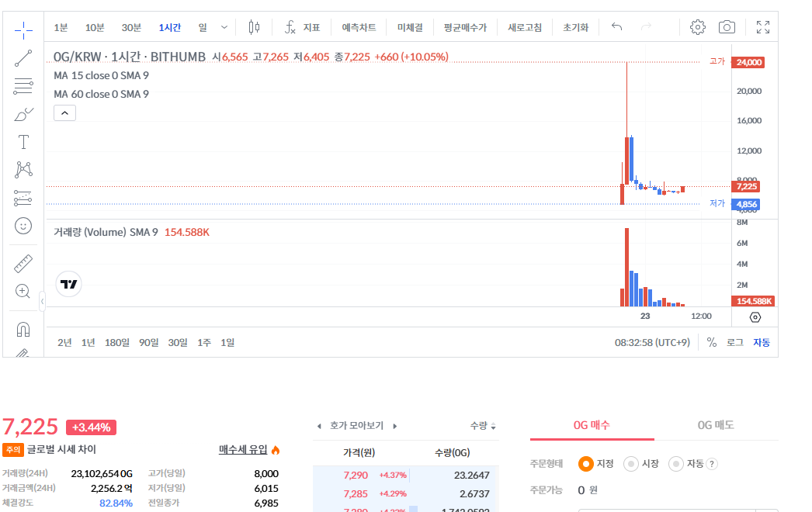Viewport: 812px width, 512px height.
Task: Go to previous 호가 모아보기 option
Action: click(319, 426)
